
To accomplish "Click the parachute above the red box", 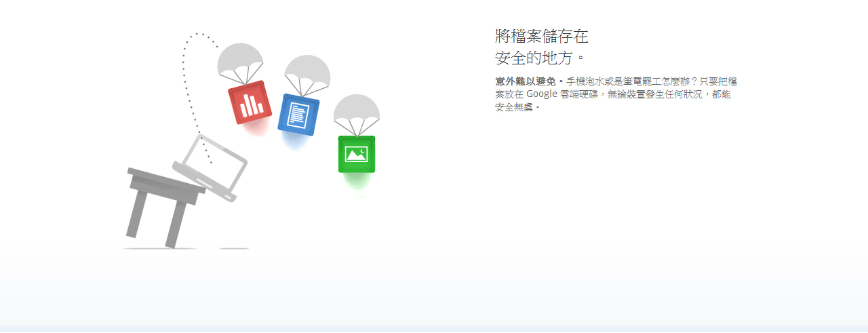I will pos(240,64).
